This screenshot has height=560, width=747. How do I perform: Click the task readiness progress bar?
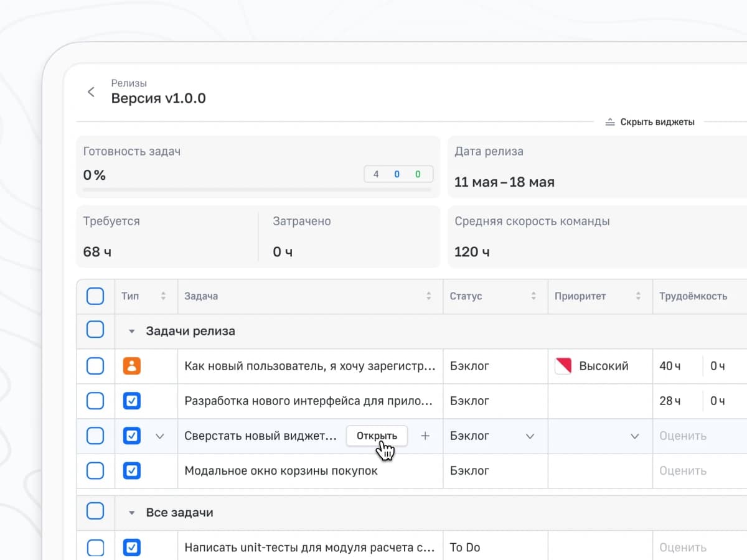(257, 190)
